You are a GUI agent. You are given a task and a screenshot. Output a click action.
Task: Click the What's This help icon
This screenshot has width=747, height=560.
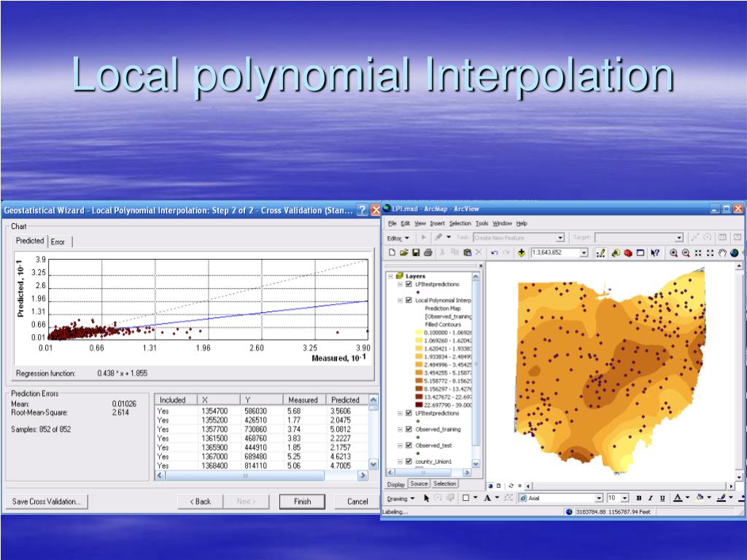click(655, 253)
